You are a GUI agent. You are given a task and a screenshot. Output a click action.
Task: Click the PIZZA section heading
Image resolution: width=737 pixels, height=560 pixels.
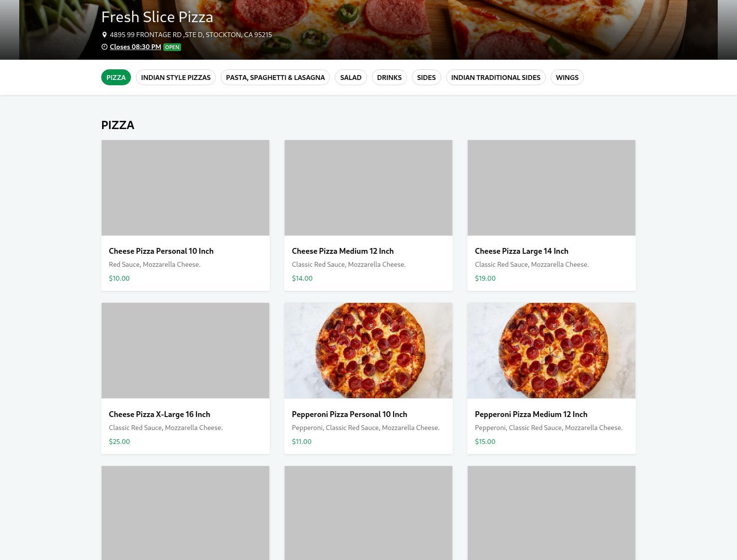(x=118, y=125)
